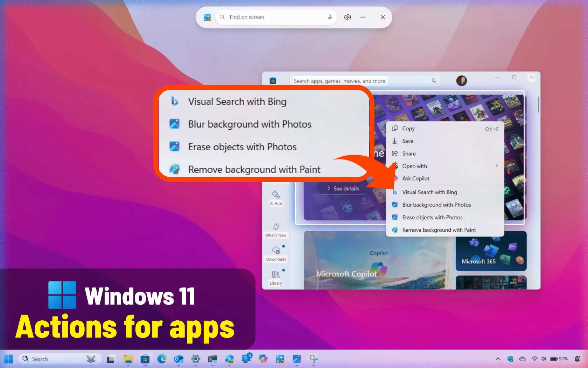Open Windows Security shield in the tray
Image resolution: width=588 pixels, height=368 pixels.
coord(510,359)
